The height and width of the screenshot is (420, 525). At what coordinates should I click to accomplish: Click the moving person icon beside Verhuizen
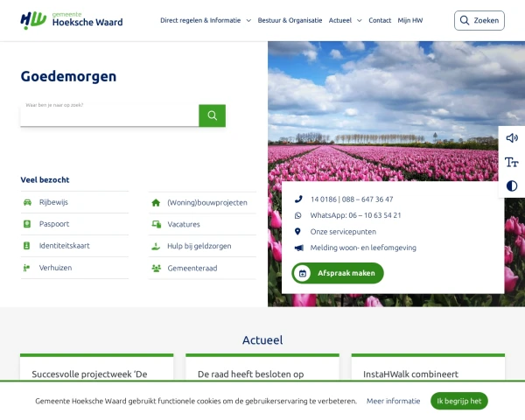26,268
